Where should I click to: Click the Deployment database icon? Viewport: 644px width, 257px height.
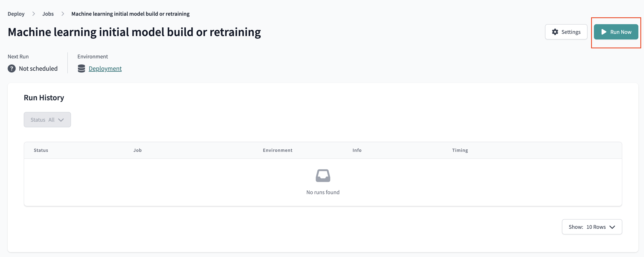click(x=81, y=68)
